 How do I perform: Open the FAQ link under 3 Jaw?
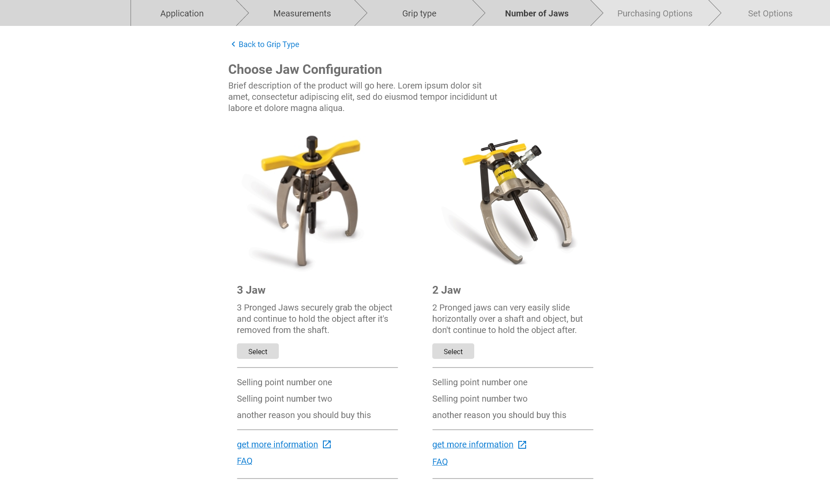pyautogui.click(x=244, y=461)
